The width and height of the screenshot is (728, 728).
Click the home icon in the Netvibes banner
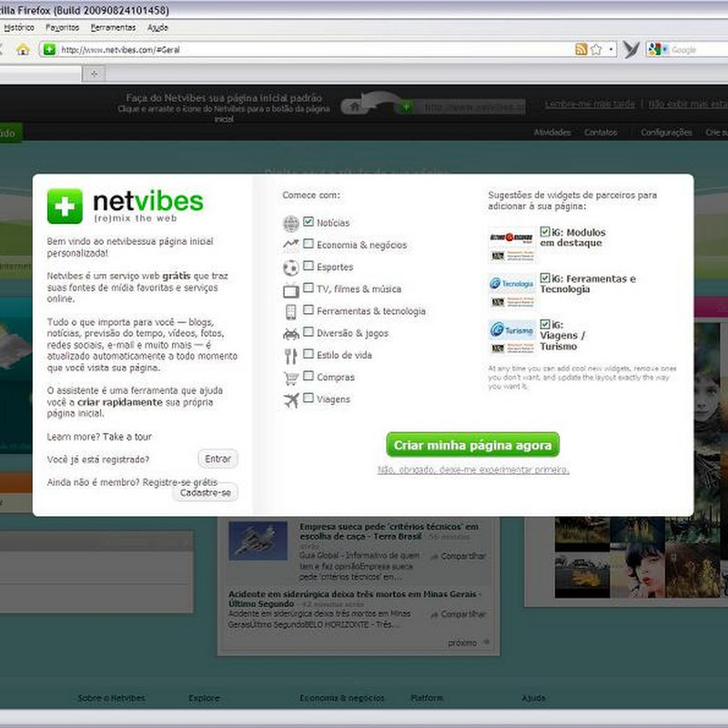[355, 106]
